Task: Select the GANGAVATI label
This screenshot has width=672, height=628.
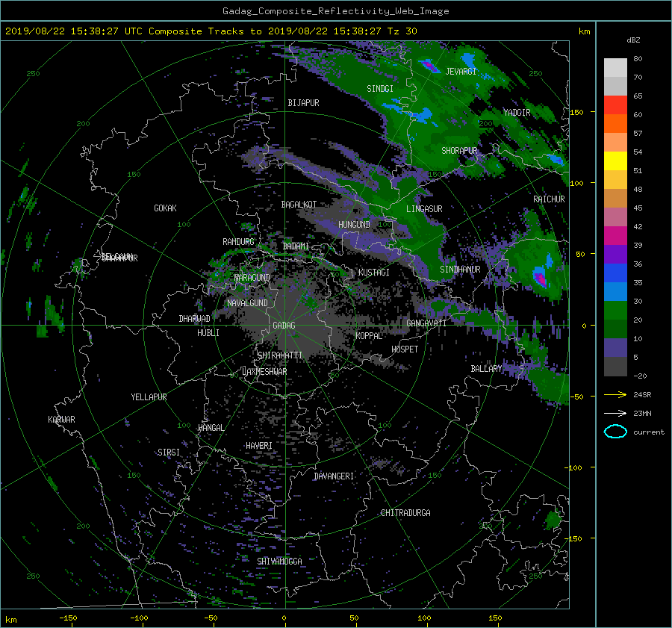Action: (426, 323)
